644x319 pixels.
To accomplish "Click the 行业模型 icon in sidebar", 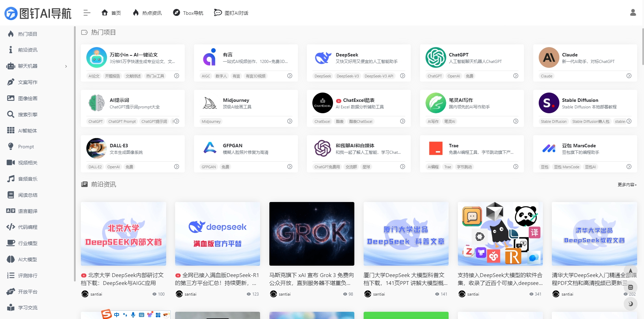I will pos(11,243).
